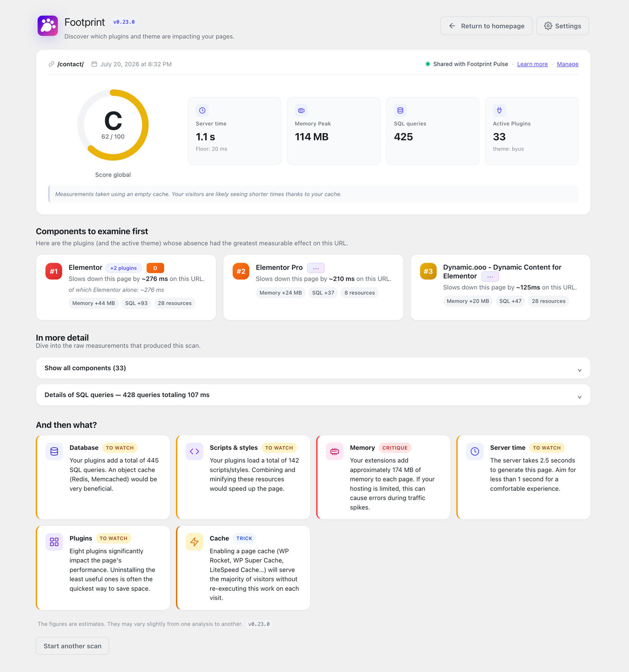This screenshot has width=629, height=672.
Task: Click the v0.23.0 version badge in header
Action: (124, 22)
